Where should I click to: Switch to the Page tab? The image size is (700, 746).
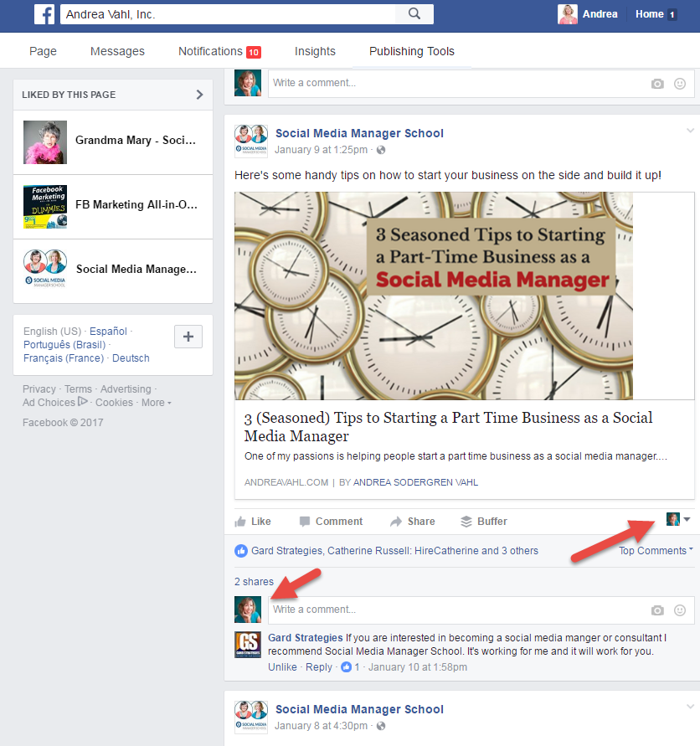point(43,51)
